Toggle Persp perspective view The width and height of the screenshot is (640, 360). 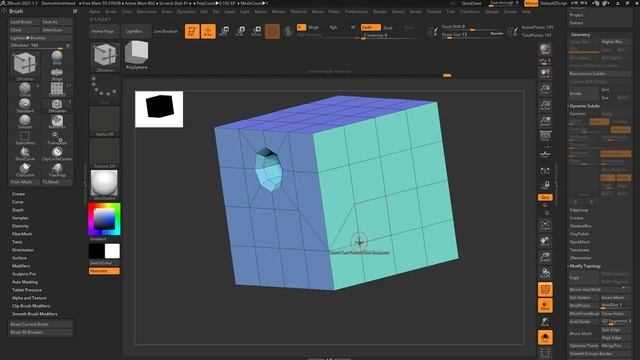(545, 137)
